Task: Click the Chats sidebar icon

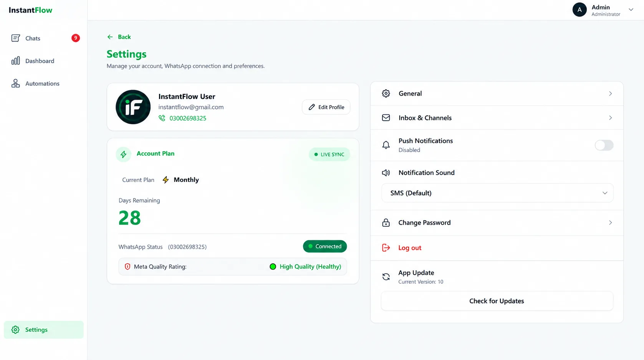Action: click(x=16, y=38)
